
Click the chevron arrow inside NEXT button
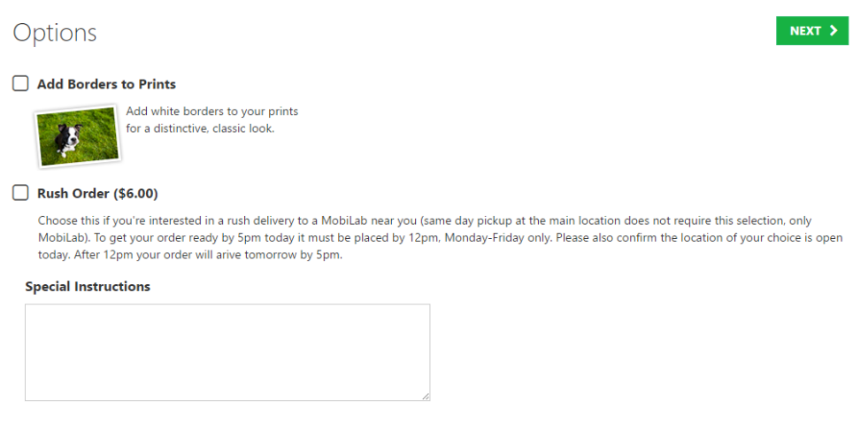click(833, 31)
